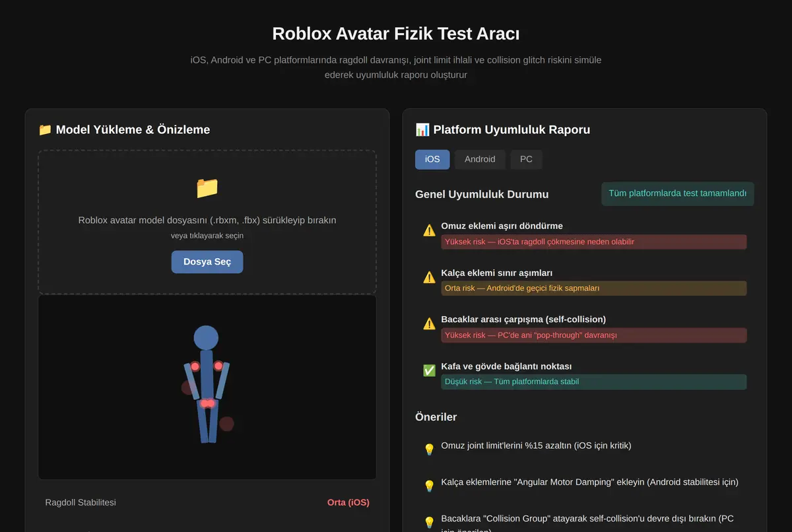Screen dimensions: 792x532
Task: Click the drag-and-drop upload text 'Roblox avatar model dosyasını'
Action: point(207,220)
